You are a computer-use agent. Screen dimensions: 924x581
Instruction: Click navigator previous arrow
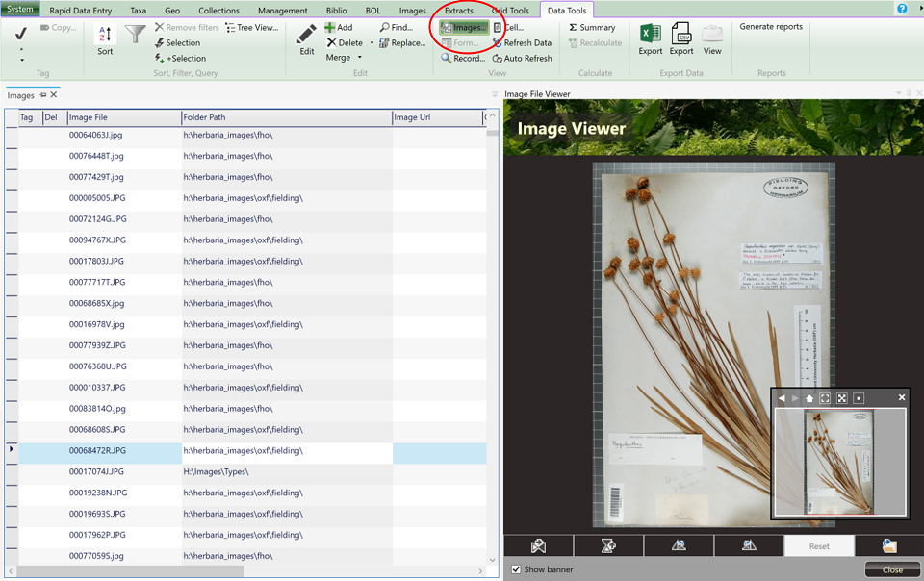[782, 398]
